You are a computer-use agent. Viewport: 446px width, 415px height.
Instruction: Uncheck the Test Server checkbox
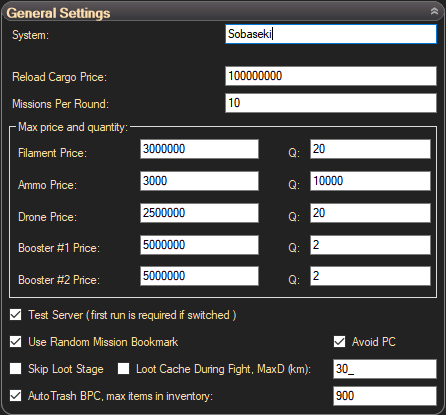pyautogui.click(x=16, y=315)
